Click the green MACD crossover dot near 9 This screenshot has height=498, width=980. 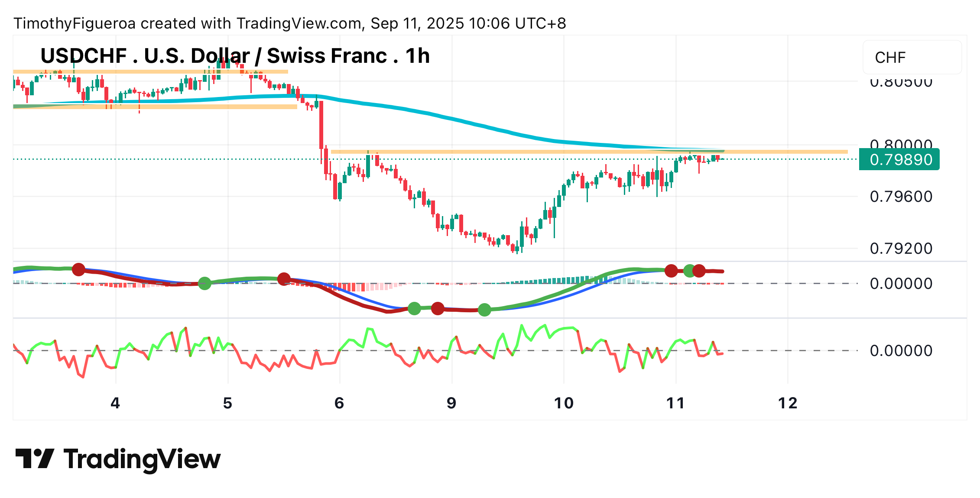(484, 310)
